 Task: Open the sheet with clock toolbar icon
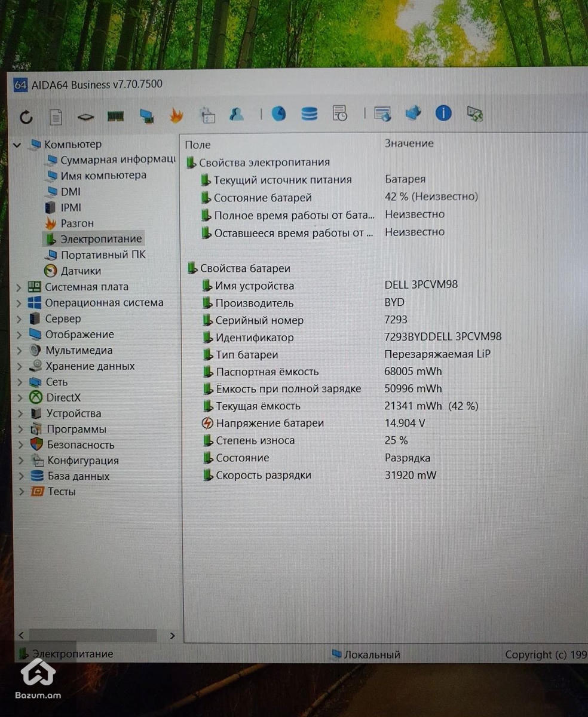[x=339, y=113]
